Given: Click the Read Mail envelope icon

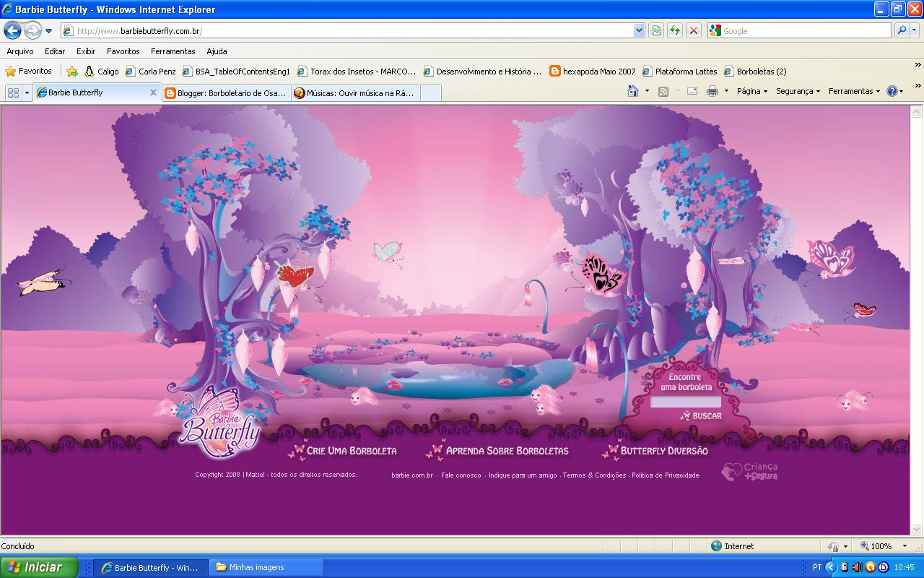Looking at the screenshot, I should coord(692,91).
